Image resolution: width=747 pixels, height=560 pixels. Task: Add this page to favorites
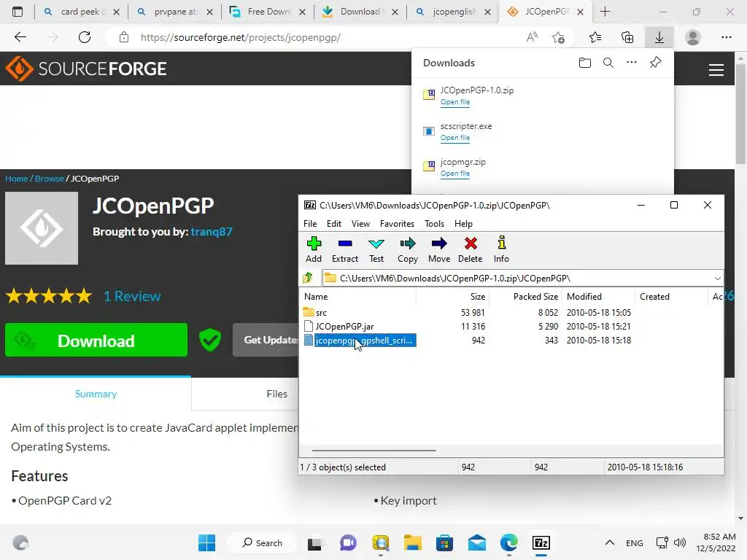pos(558,37)
